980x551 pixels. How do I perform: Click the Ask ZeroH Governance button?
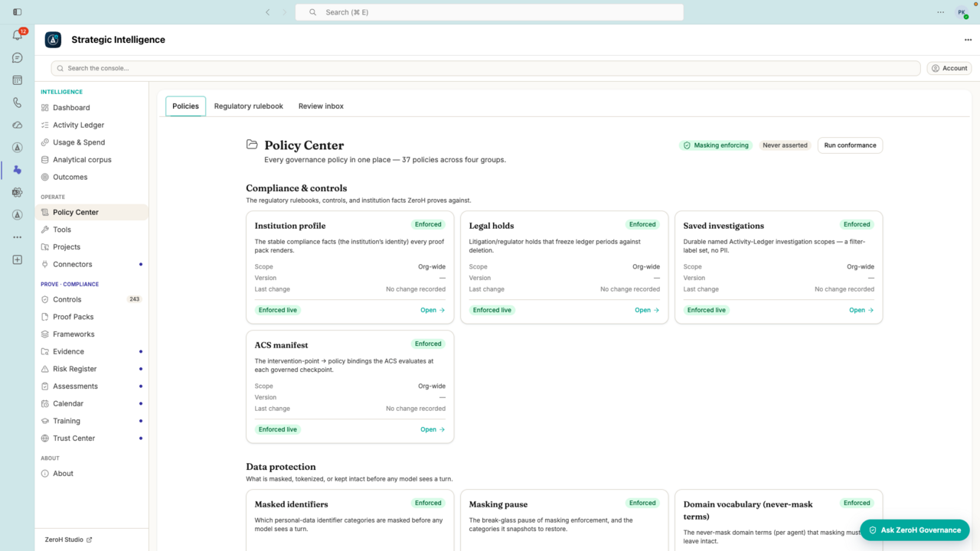tap(915, 530)
